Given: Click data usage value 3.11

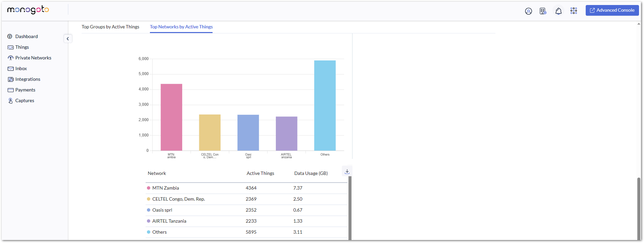Looking at the screenshot, I should pyautogui.click(x=298, y=232).
